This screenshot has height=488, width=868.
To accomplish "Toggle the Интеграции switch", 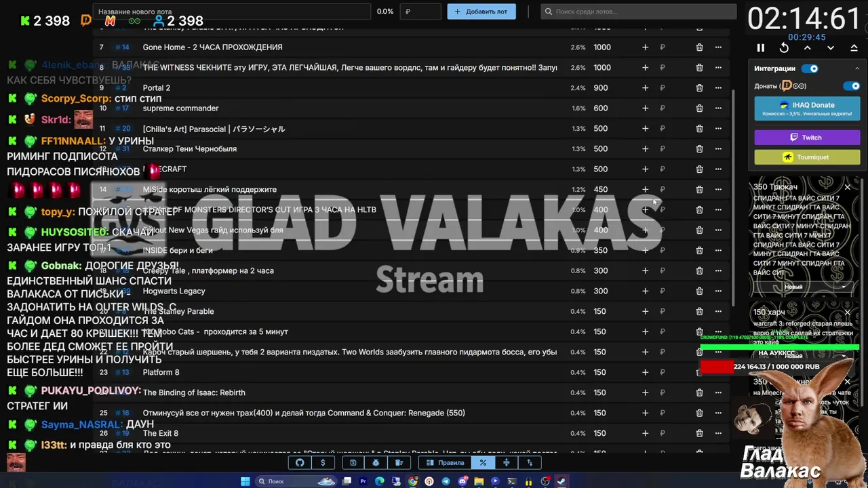I will pyautogui.click(x=810, y=68).
